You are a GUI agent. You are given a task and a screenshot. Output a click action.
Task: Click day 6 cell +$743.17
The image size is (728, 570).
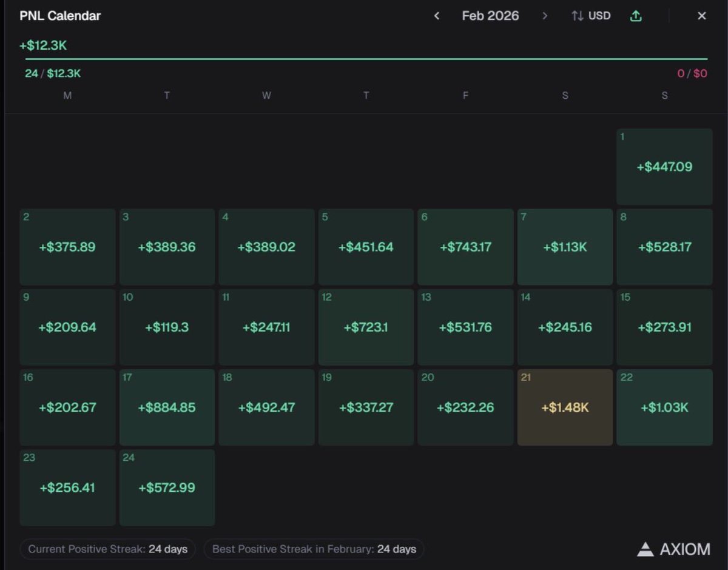point(465,247)
